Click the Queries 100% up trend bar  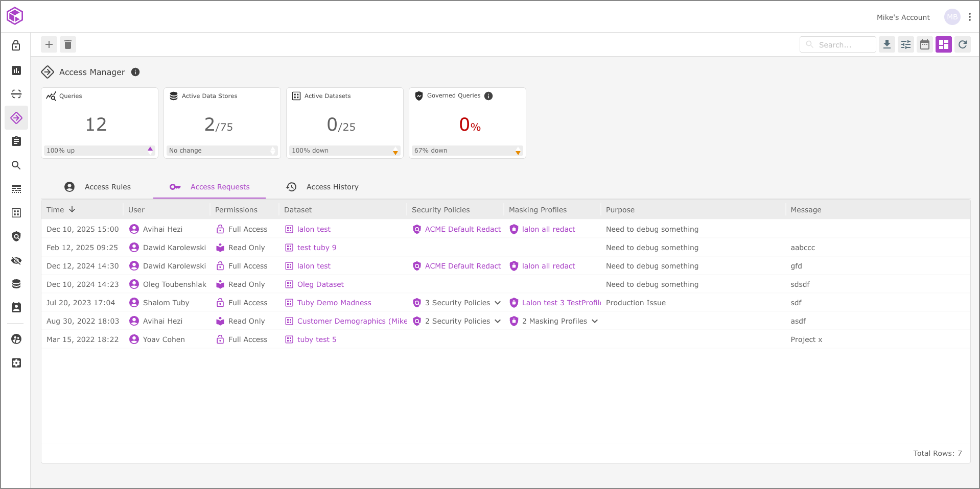point(100,151)
